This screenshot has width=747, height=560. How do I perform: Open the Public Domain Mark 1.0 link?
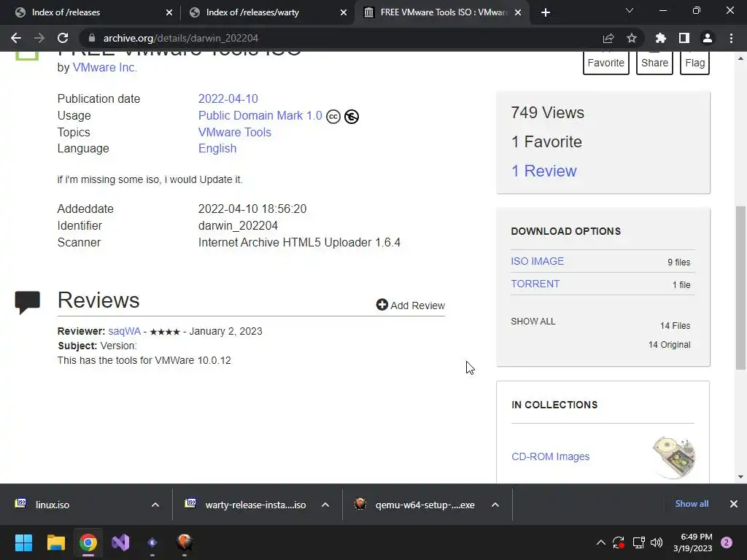[260, 116]
